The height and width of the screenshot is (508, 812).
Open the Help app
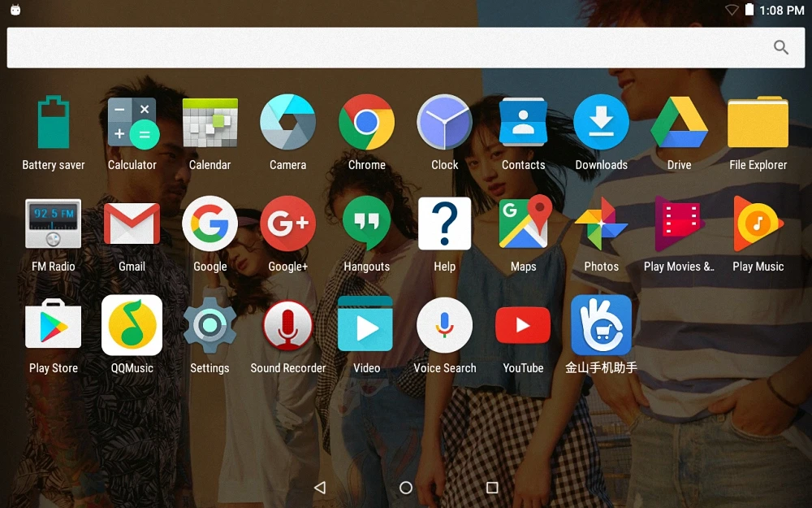(445, 224)
